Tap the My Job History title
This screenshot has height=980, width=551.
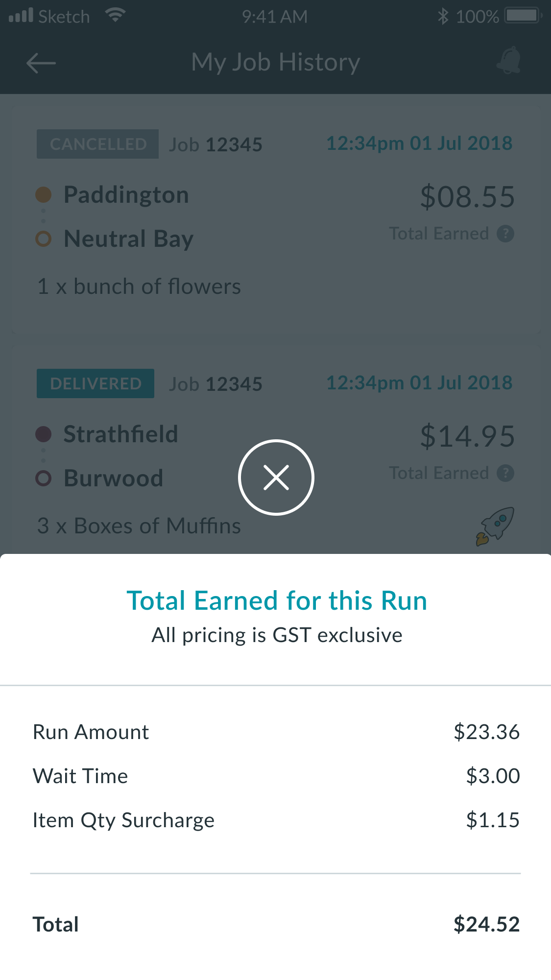(276, 63)
